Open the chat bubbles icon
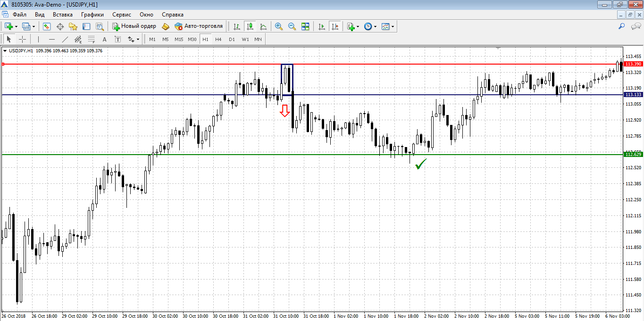The height and width of the screenshot is (321, 644). [x=636, y=26]
